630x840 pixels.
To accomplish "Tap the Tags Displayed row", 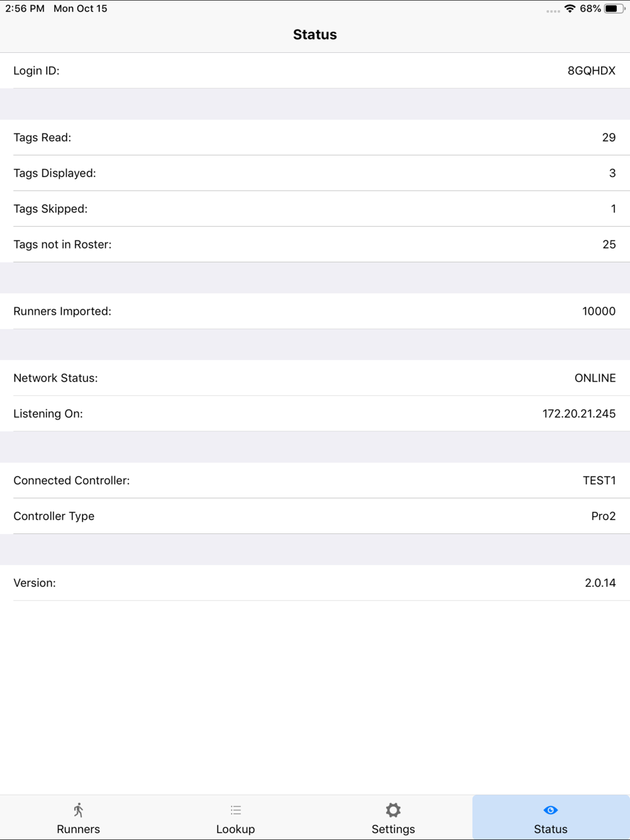I will tap(315, 173).
